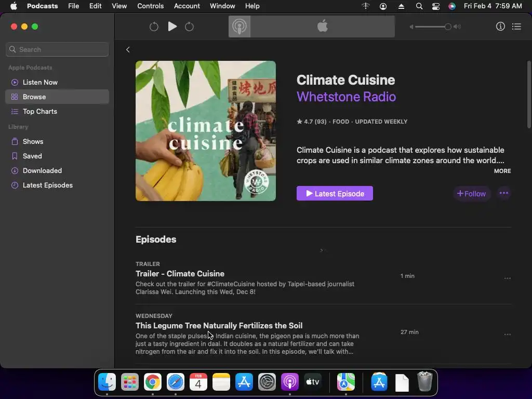Viewport: 532px width, 399px height.
Task: Open the Whetstone Radio channel link
Action: pyautogui.click(x=346, y=97)
